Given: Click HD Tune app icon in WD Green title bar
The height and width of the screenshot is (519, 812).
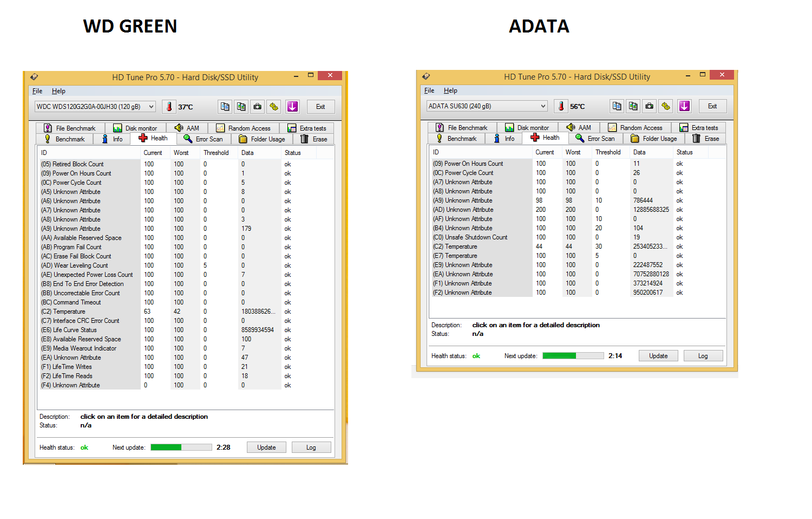Looking at the screenshot, I should point(34,77).
